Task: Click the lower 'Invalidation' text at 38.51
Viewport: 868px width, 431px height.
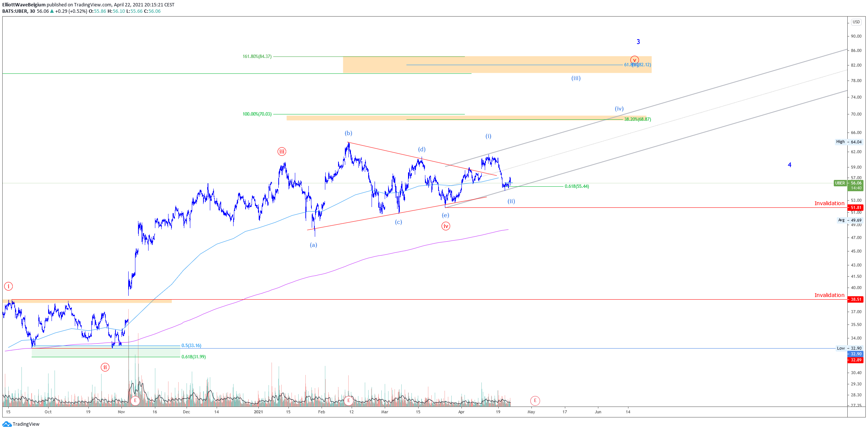Action: tap(829, 295)
